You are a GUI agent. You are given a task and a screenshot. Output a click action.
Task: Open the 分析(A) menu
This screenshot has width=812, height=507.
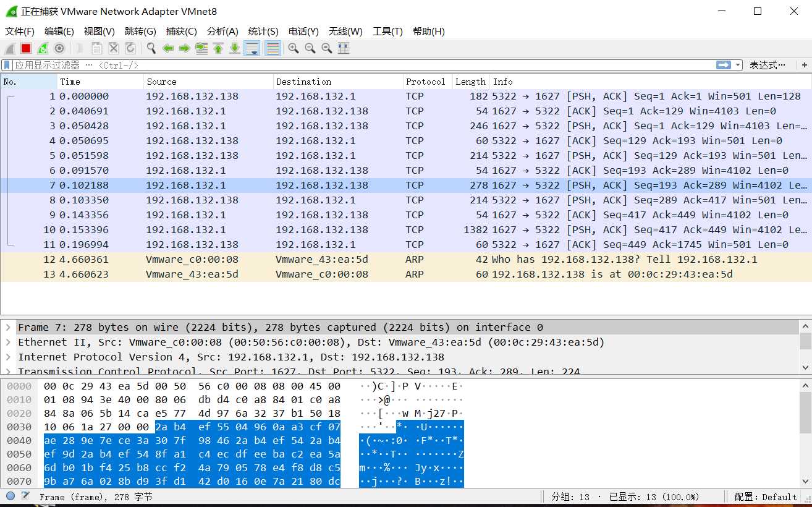pos(222,32)
